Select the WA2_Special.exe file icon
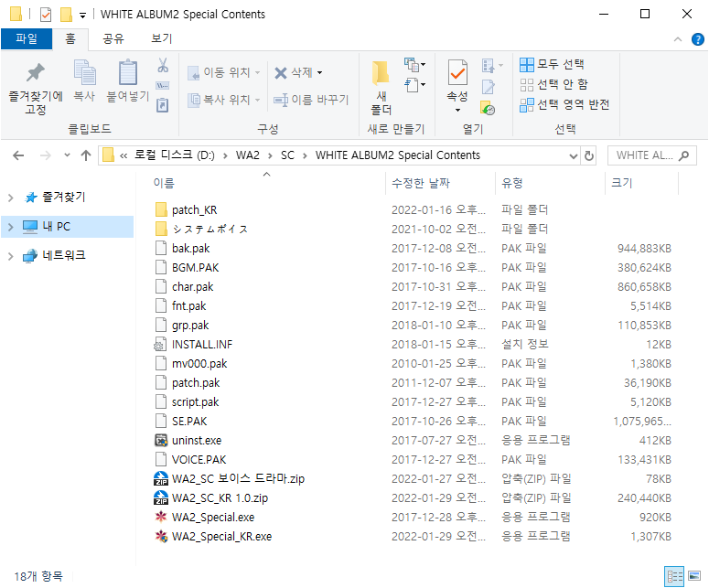This screenshot has width=709, height=588. click(161, 517)
